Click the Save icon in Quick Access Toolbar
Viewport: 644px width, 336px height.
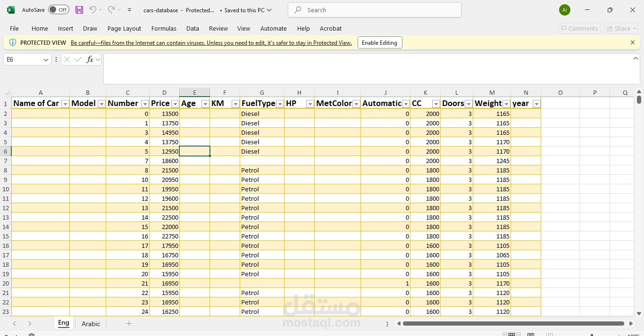79,9
